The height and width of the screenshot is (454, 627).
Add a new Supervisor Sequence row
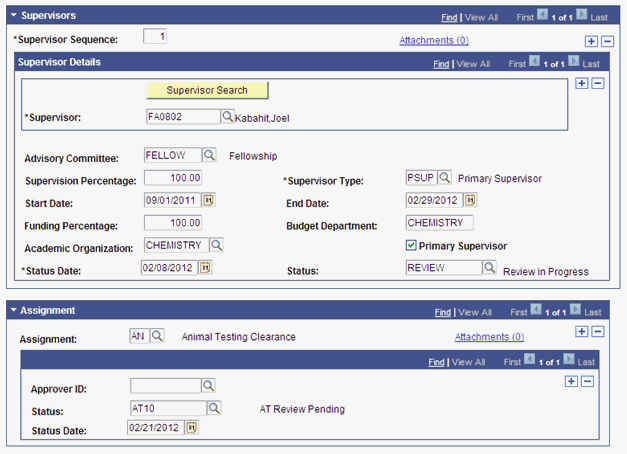click(591, 41)
